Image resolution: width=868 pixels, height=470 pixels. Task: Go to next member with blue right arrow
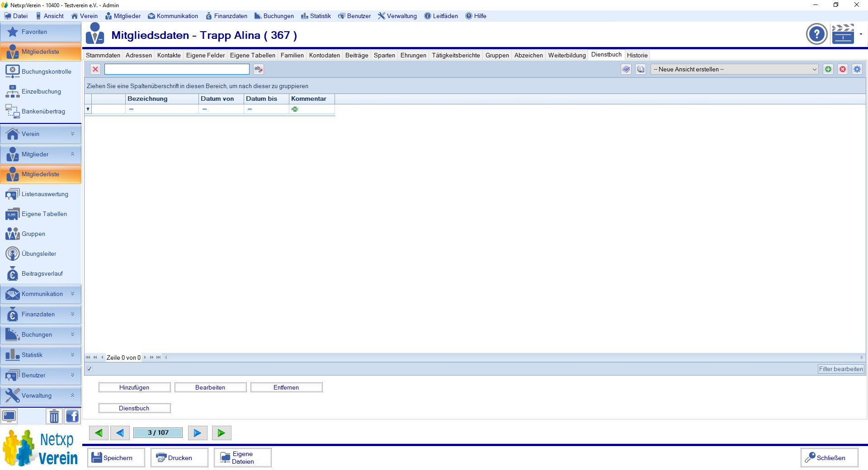(198, 433)
